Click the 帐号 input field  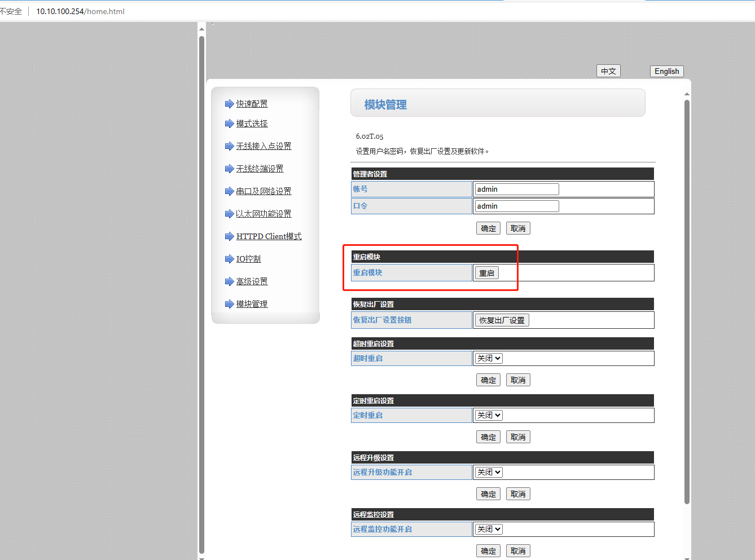(516, 189)
